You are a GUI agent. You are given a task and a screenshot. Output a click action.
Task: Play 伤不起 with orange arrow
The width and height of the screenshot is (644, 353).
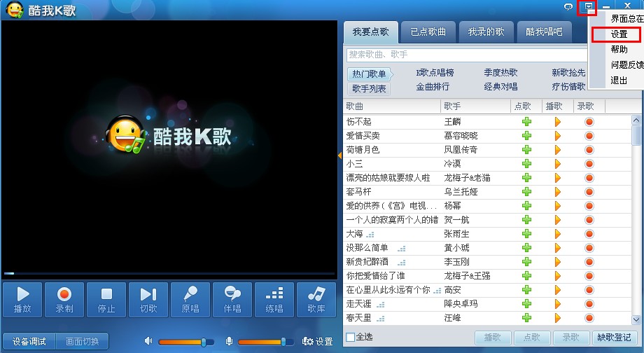[x=558, y=122]
